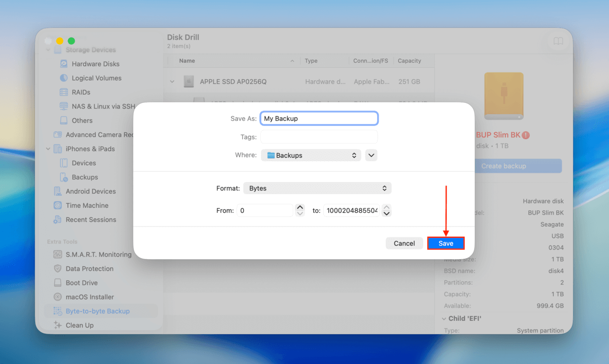Screen dimensions: 609x364
Task: Open the Boot Drive tool
Action: 83,282
